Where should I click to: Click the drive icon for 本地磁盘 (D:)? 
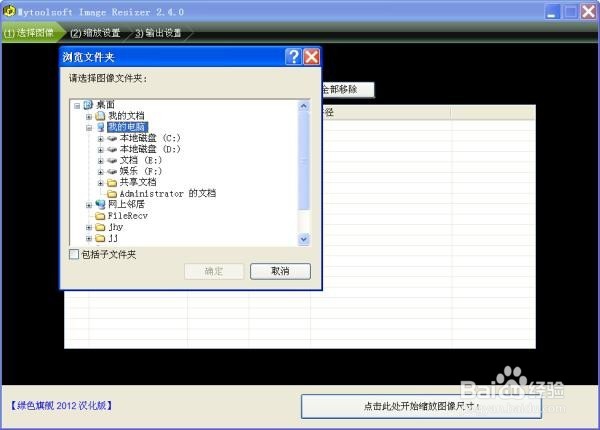coord(112,149)
